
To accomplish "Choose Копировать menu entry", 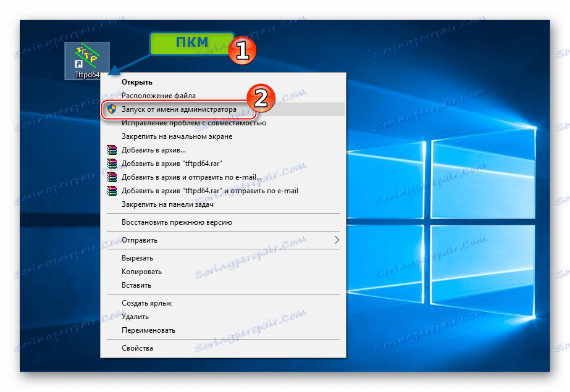I will point(223,272).
